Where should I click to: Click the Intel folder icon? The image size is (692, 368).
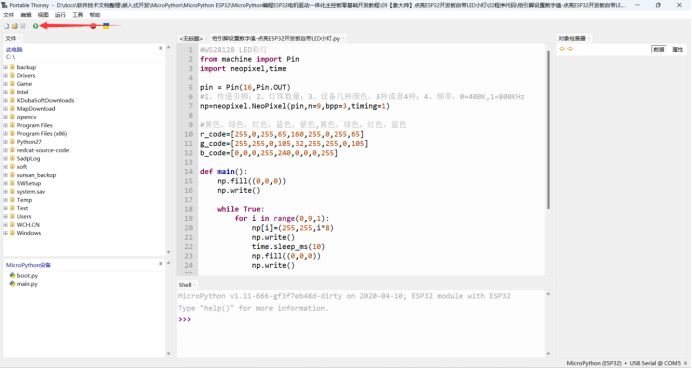coord(12,92)
